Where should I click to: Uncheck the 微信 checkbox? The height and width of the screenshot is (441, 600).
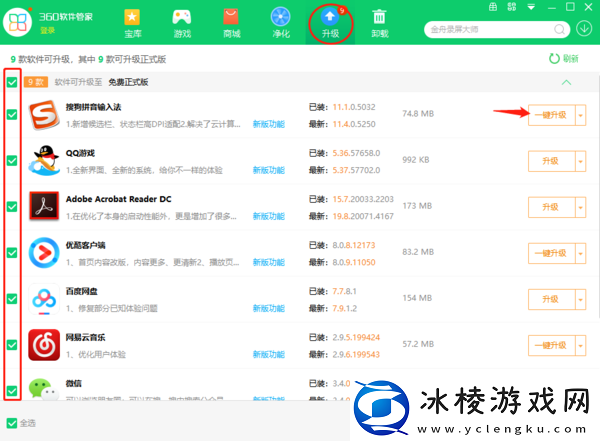tap(12, 391)
